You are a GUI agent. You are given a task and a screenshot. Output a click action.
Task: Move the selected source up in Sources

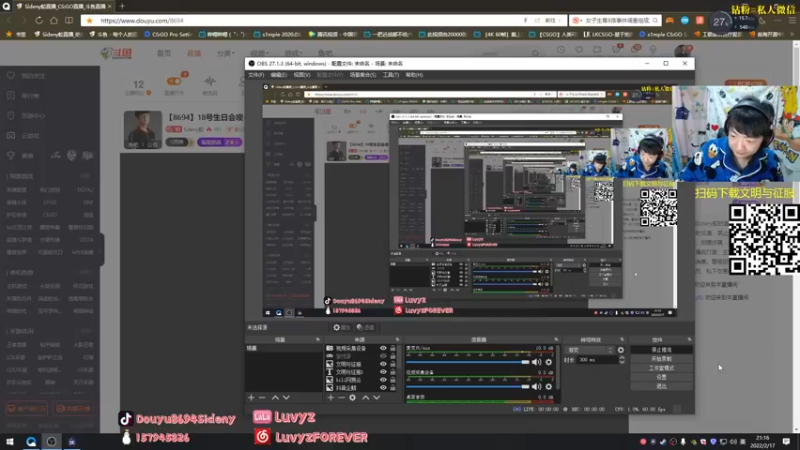click(x=365, y=397)
